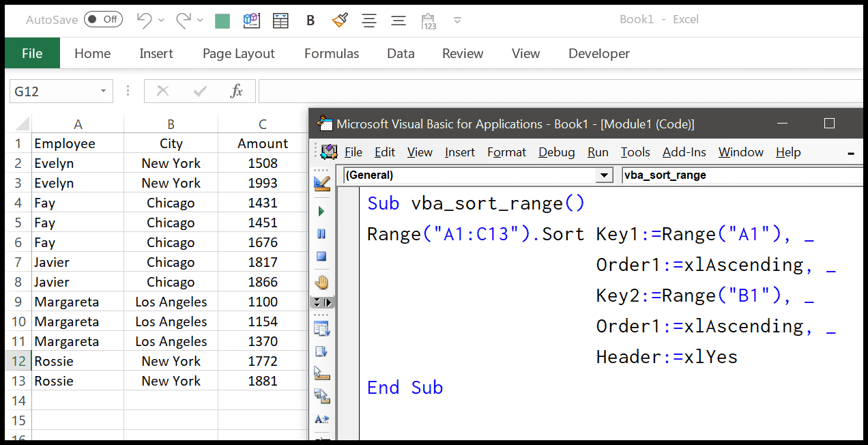
Task: Click the formula bar Enter checkmark
Action: tap(200, 91)
